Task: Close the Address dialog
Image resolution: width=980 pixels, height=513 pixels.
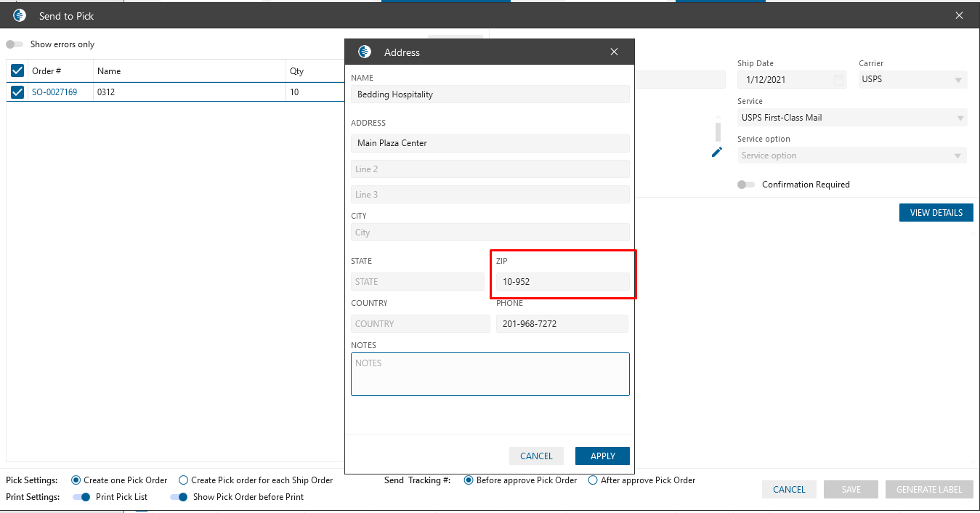Action: click(x=615, y=52)
